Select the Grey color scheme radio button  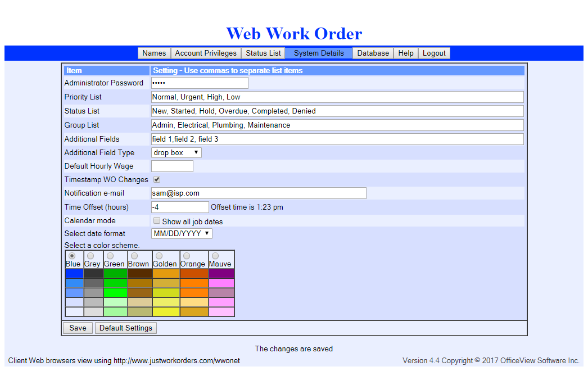pyautogui.click(x=91, y=256)
